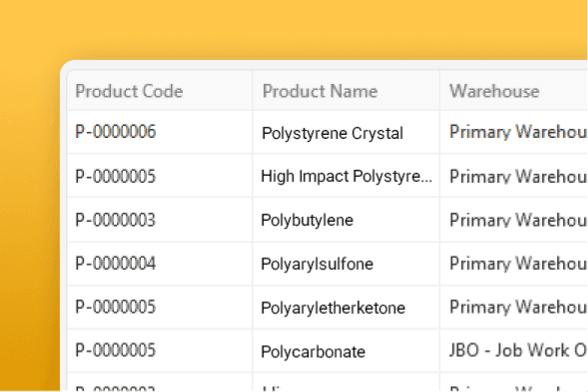
Task: Open Primary Warehouse link for High Impact Polystyrene
Action: pos(518,177)
